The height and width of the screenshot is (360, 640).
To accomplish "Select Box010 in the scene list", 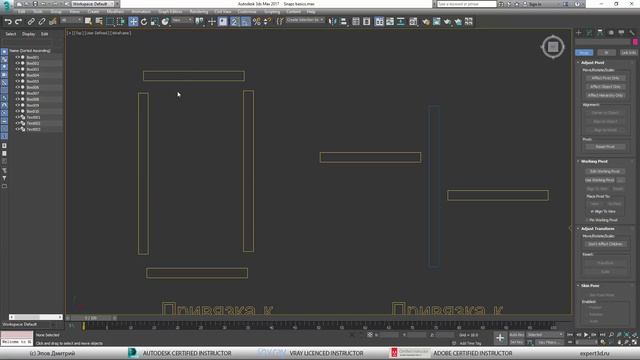I will (33, 111).
